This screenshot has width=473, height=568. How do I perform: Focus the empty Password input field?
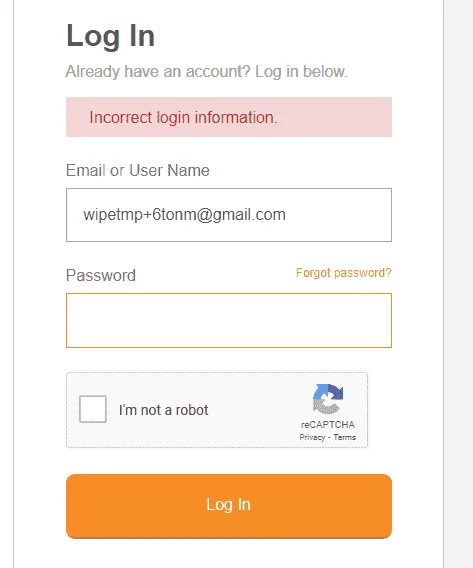(x=229, y=320)
